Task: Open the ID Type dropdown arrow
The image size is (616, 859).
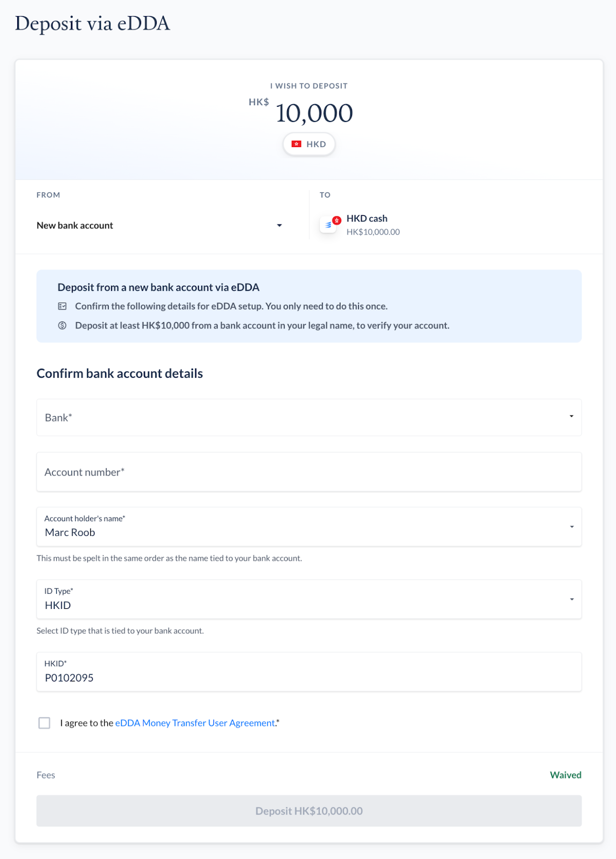Action: 571,599
